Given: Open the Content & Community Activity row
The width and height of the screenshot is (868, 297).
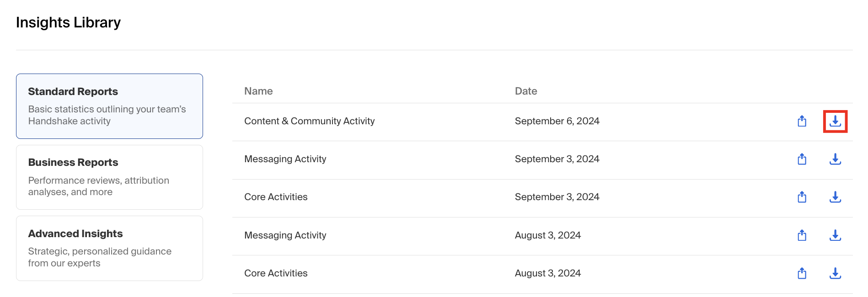Looking at the screenshot, I should point(542,122).
